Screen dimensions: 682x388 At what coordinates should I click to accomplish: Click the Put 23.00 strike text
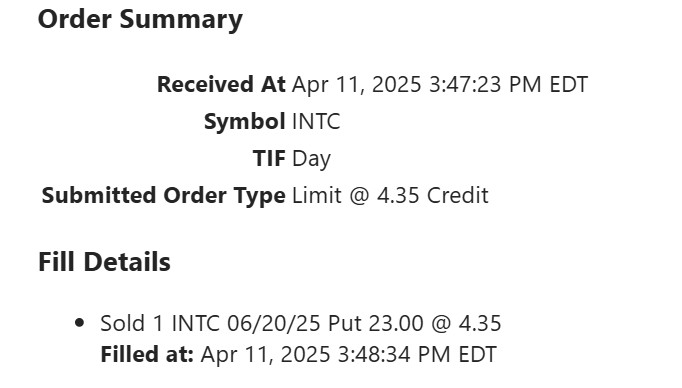coord(376,323)
